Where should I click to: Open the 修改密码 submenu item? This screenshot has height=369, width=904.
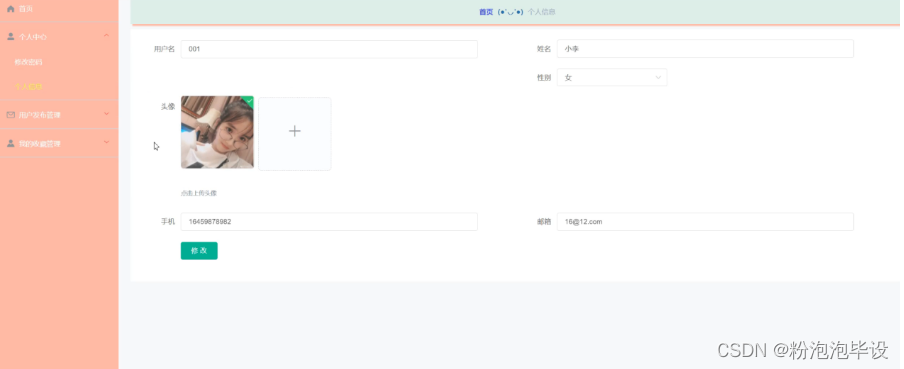point(28,62)
